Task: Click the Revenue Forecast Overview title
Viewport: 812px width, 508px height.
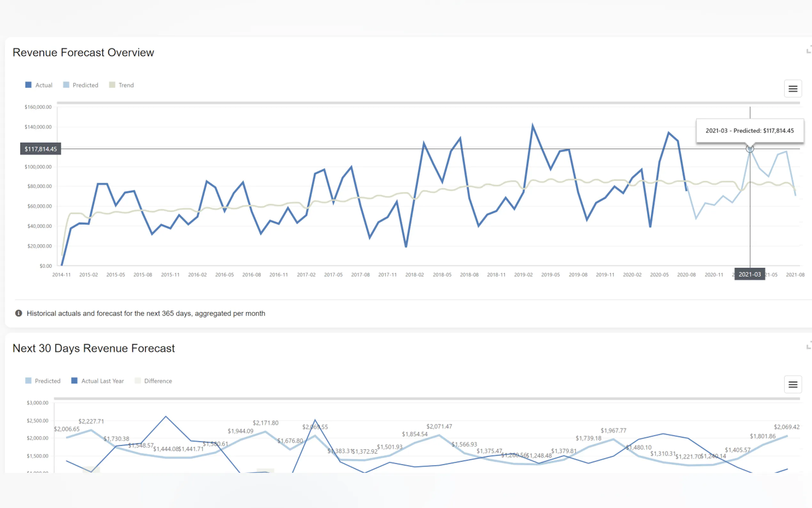Action: coord(83,52)
